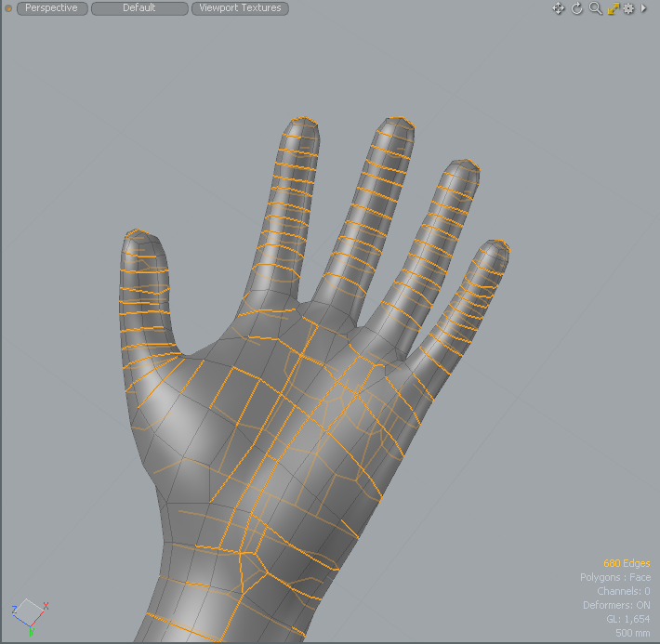Click the orange viewport dot at top-left
660x644 pixels.
coord(8,8)
